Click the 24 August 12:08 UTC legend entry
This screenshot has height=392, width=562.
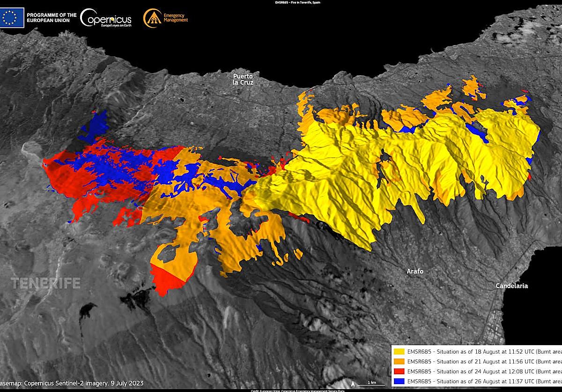(483, 371)
